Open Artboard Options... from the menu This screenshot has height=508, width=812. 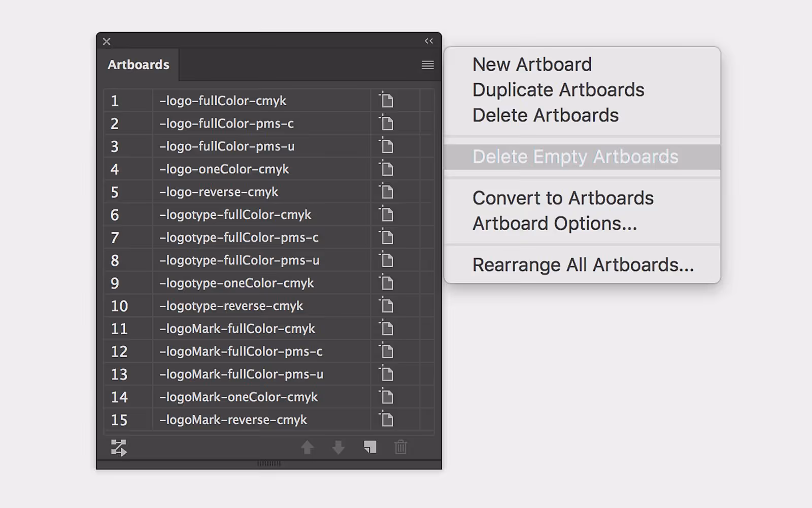pyautogui.click(x=582, y=224)
